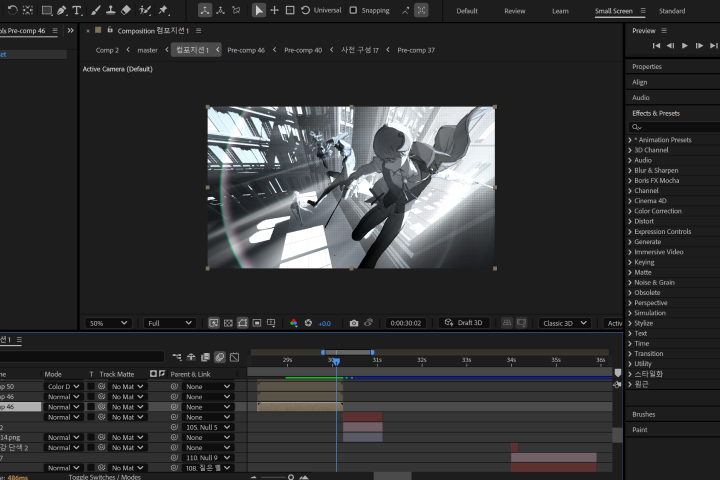
Task: Select the Roto Brush tool
Action: (145, 10)
